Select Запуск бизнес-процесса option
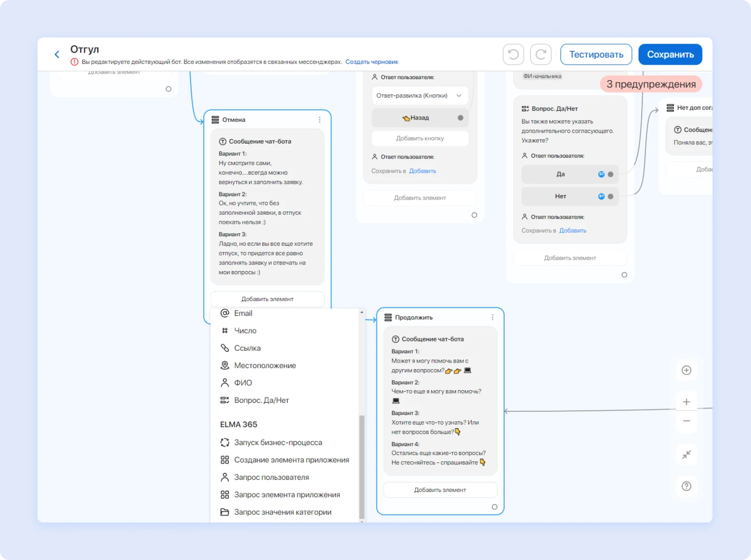Viewport: 751px width, 560px height. [x=278, y=442]
